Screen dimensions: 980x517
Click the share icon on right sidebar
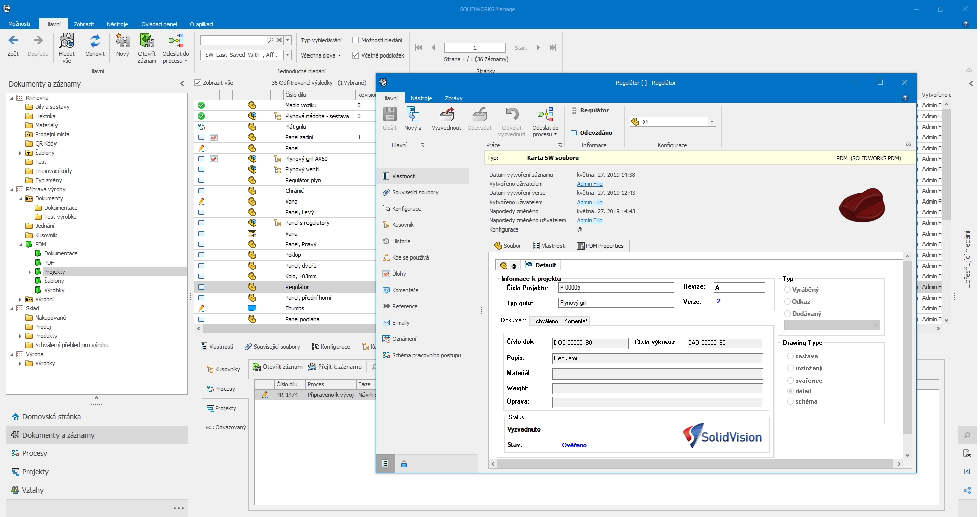[x=967, y=491]
